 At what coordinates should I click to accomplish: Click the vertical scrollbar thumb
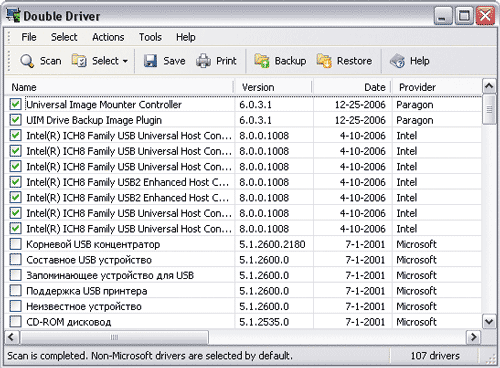[489, 110]
